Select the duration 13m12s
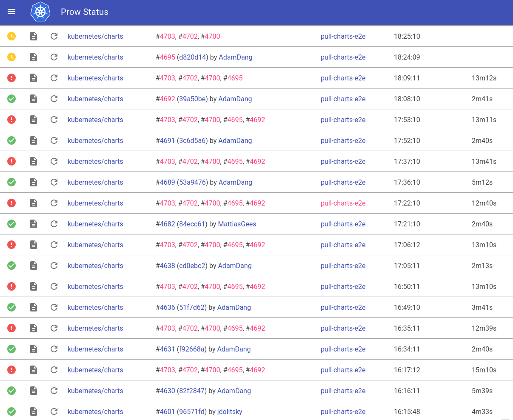Image resolution: width=513 pixels, height=420 pixels. [x=484, y=78]
